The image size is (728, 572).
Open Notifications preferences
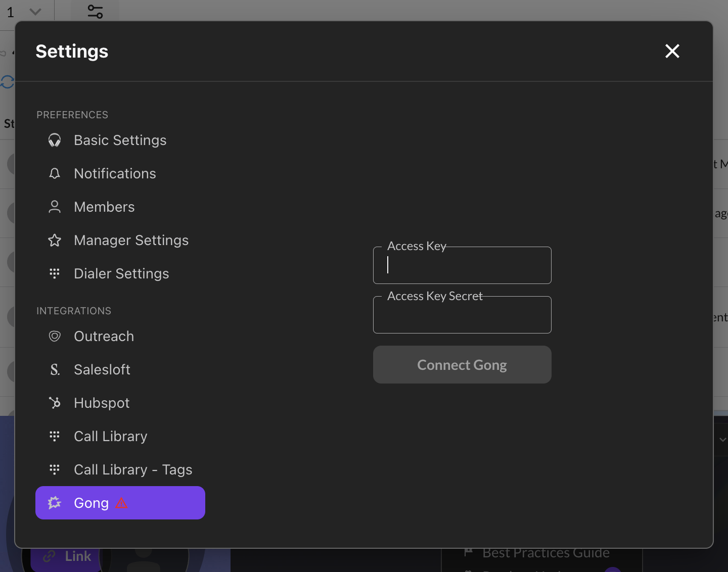tap(120, 173)
